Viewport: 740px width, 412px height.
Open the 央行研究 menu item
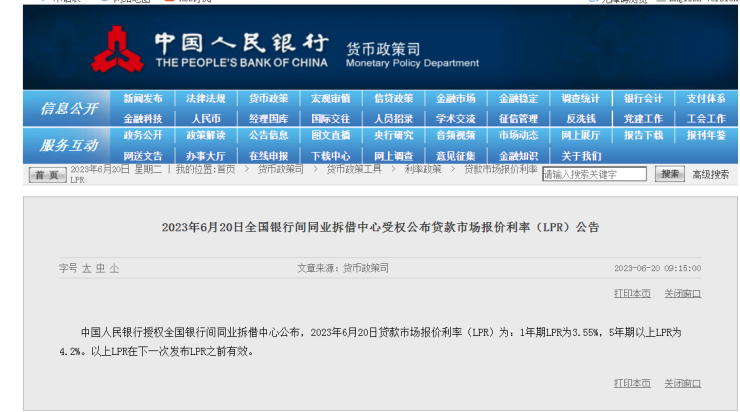(393, 135)
